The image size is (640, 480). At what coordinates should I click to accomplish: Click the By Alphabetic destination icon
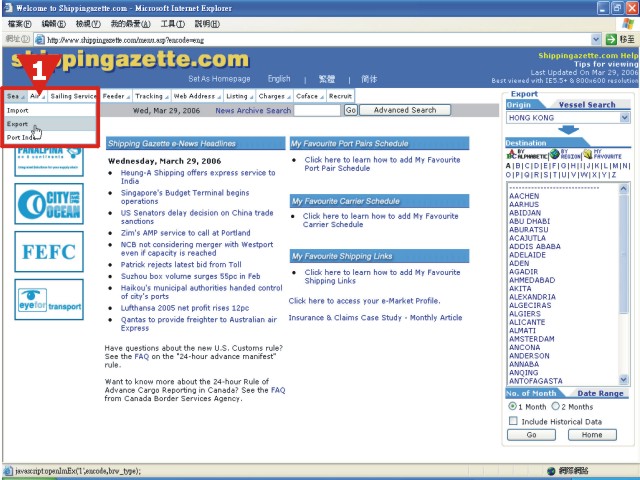[527, 154]
